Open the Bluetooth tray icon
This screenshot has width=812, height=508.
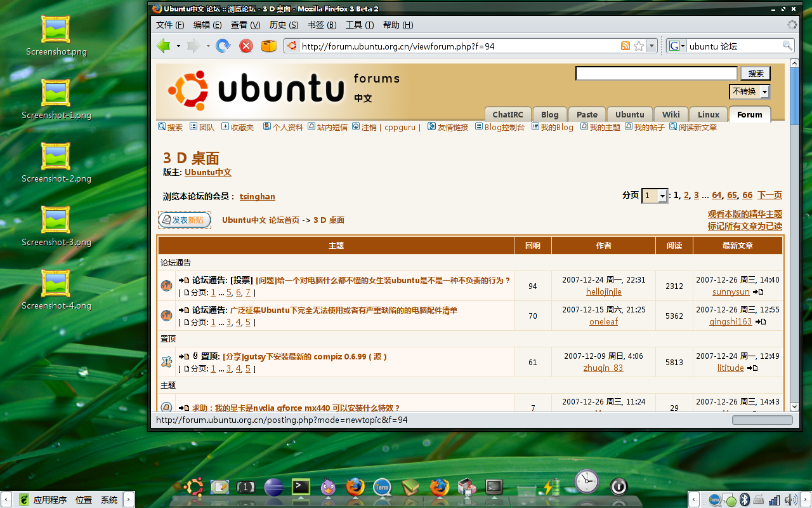click(745, 500)
